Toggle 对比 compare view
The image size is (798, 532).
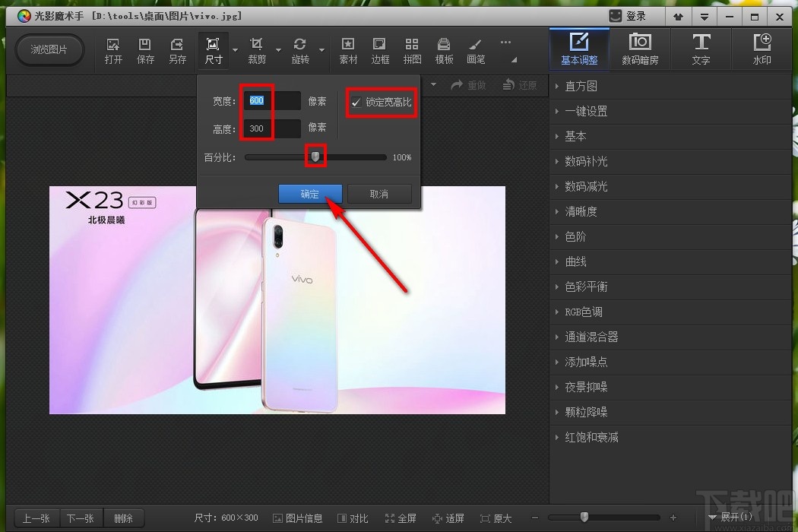[353, 518]
